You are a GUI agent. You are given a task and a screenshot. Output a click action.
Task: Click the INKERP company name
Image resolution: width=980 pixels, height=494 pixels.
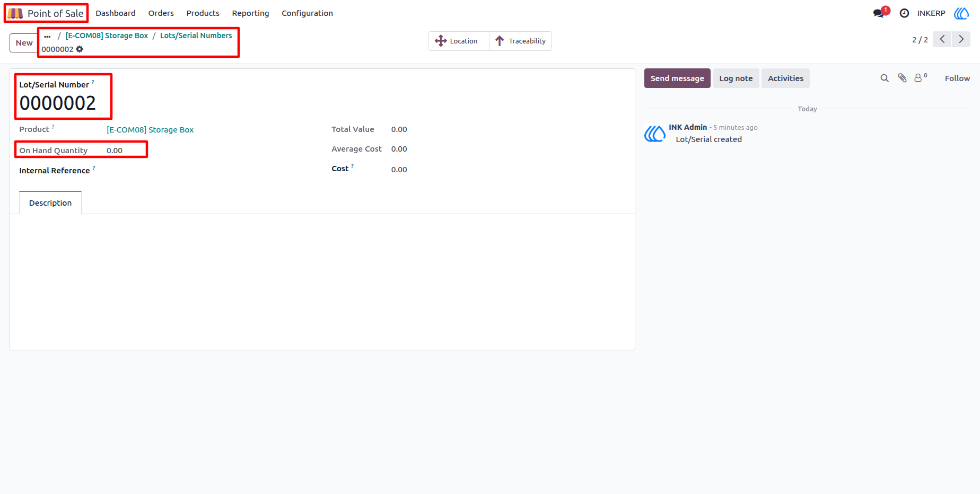pyautogui.click(x=931, y=13)
